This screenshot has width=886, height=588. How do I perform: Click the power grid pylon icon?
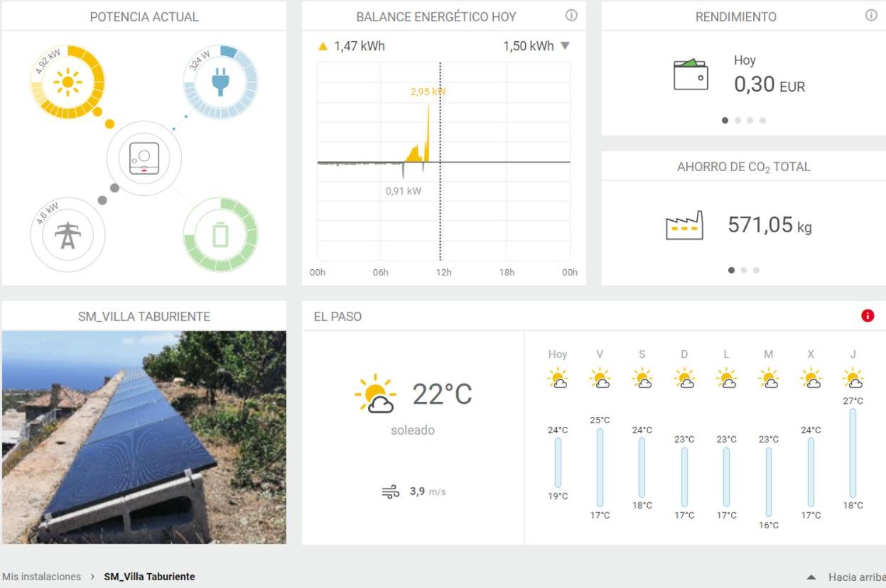click(x=67, y=235)
